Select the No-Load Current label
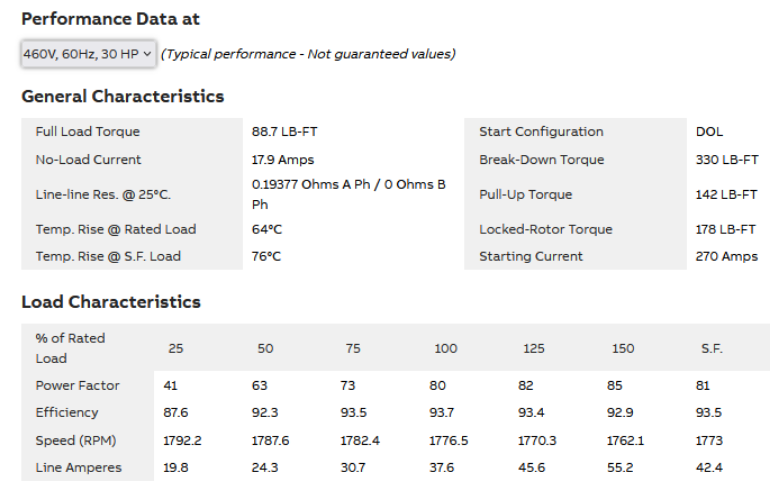 point(88,159)
